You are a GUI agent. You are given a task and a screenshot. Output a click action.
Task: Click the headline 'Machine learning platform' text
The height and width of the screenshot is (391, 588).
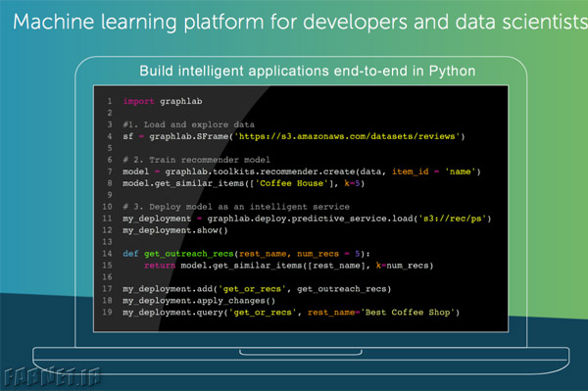tap(139, 22)
